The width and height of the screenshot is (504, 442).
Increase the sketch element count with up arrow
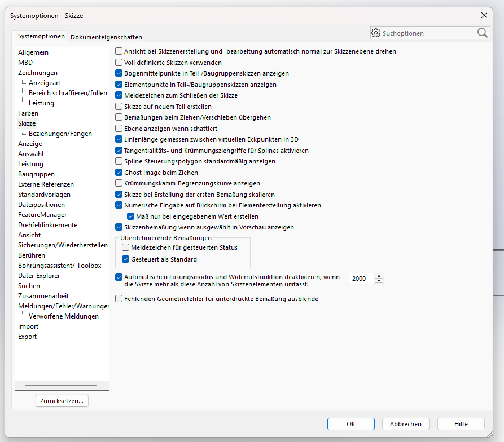[x=379, y=276]
